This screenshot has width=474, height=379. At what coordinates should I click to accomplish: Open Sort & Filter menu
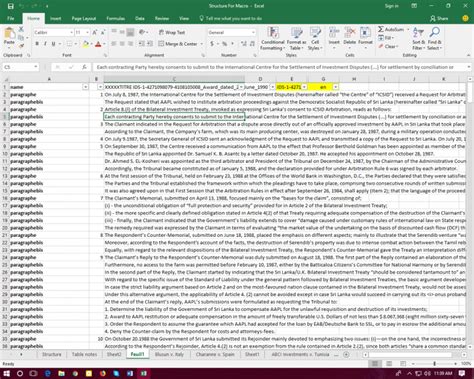point(418,39)
